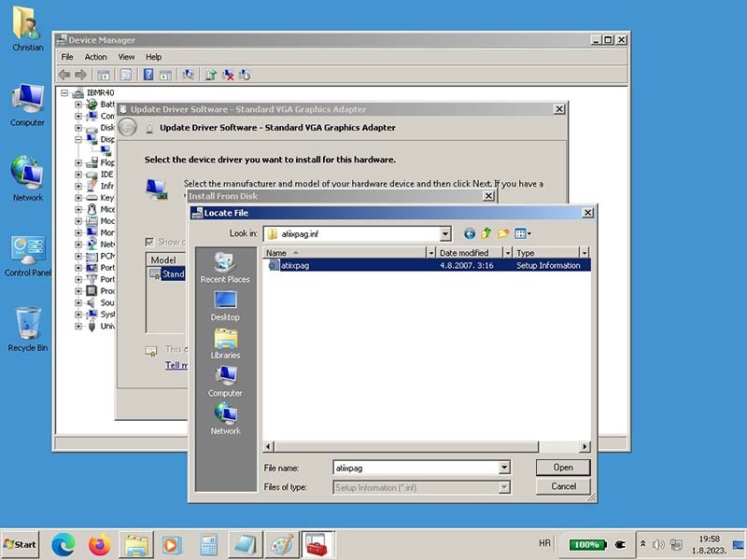Select Desktop in the Locate File sidebar

coord(225,305)
